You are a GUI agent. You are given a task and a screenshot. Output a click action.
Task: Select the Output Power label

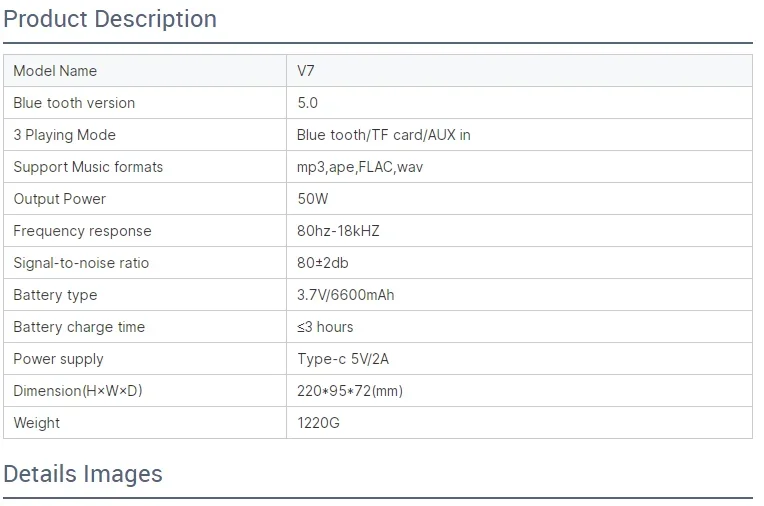pyautogui.click(x=59, y=199)
